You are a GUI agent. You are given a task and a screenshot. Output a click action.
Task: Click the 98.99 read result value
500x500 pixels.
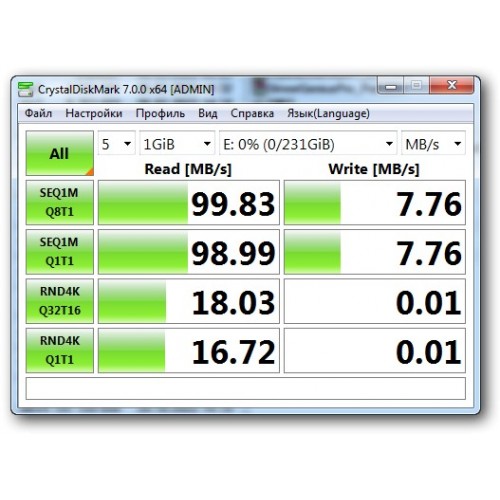pyautogui.click(x=233, y=253)
